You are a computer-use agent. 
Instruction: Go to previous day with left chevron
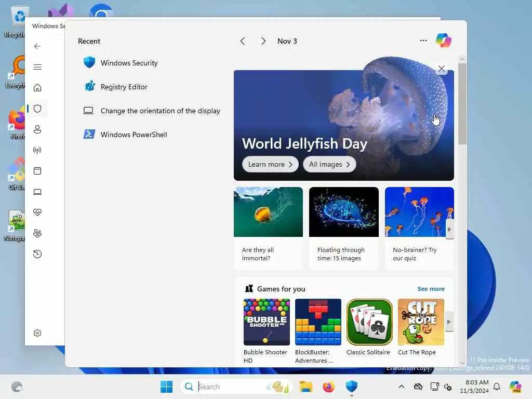(x=243, y=41)
